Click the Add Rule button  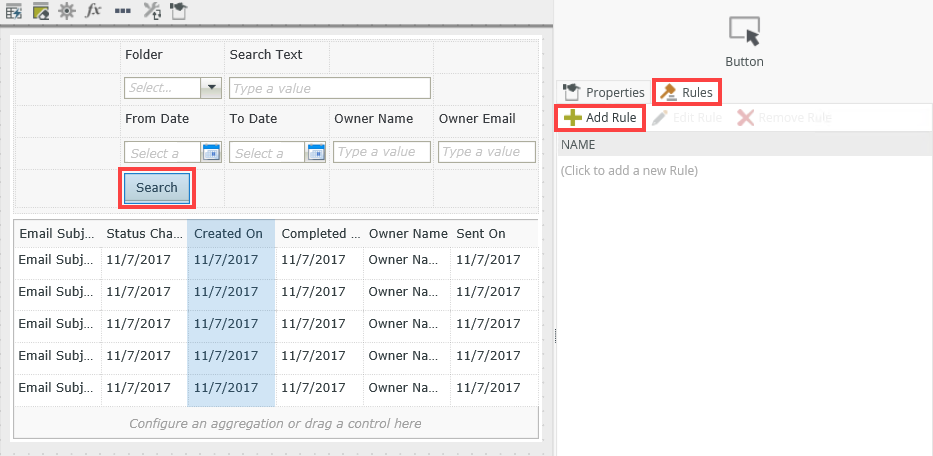click(600, 118)
